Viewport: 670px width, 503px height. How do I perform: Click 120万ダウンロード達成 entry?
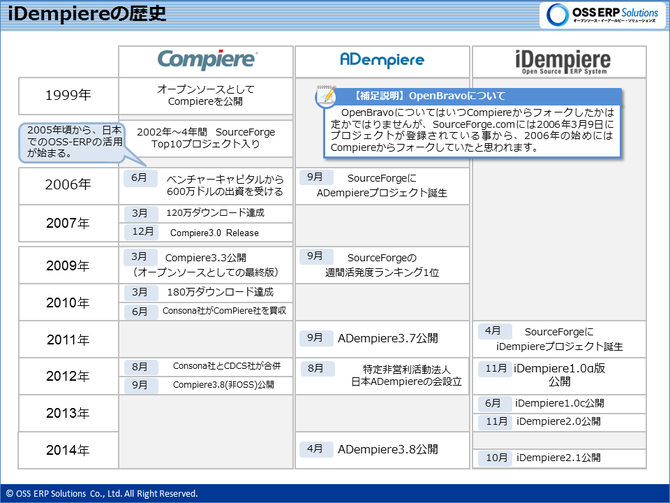point(215,213)
